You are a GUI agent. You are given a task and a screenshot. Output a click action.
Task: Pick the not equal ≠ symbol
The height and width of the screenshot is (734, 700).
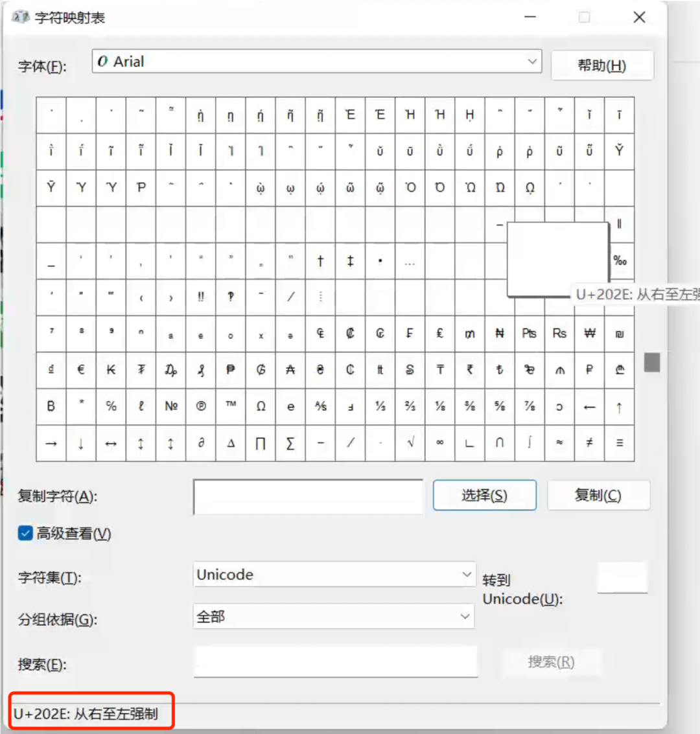pos(590,443)
